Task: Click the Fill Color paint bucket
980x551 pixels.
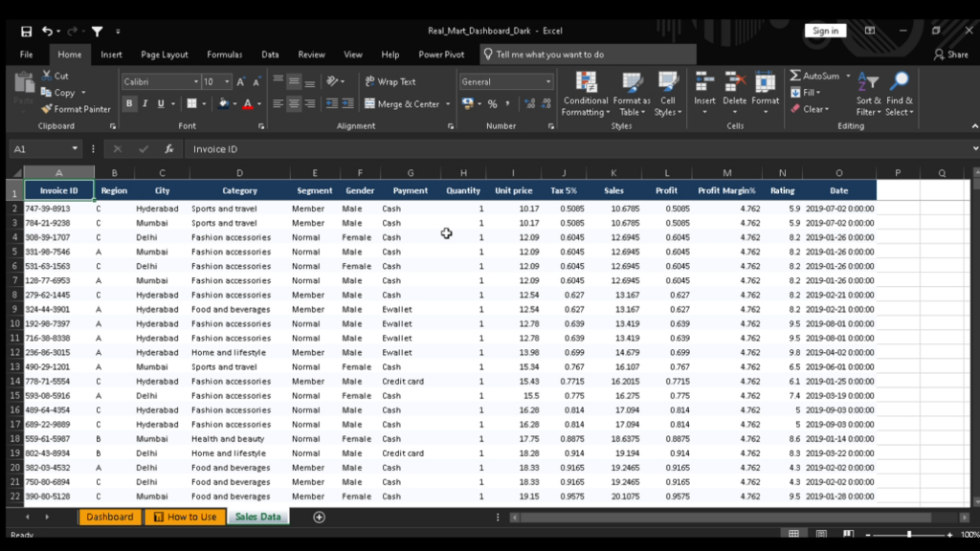Action: click(x=223, y=103)
